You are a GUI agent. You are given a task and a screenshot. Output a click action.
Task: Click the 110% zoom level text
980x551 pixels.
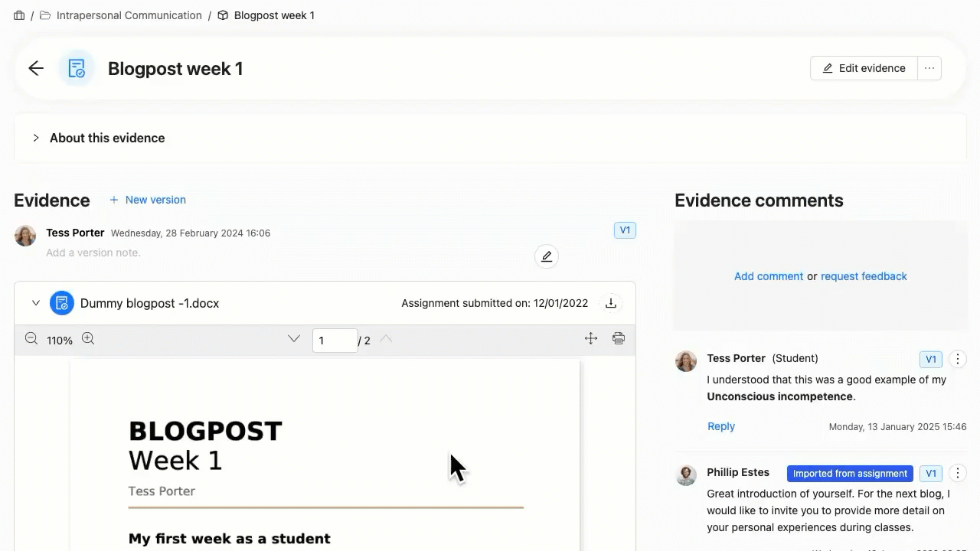(60, 341)
